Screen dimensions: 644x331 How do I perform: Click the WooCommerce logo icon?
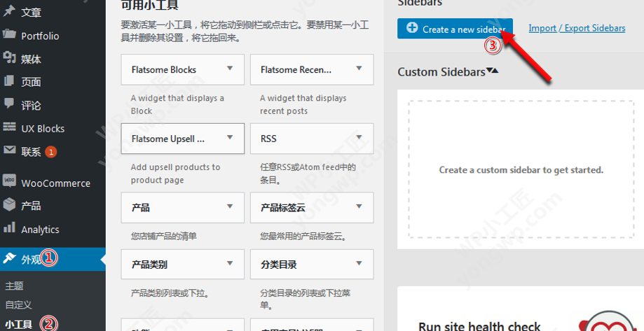click(x=9, y=182)
